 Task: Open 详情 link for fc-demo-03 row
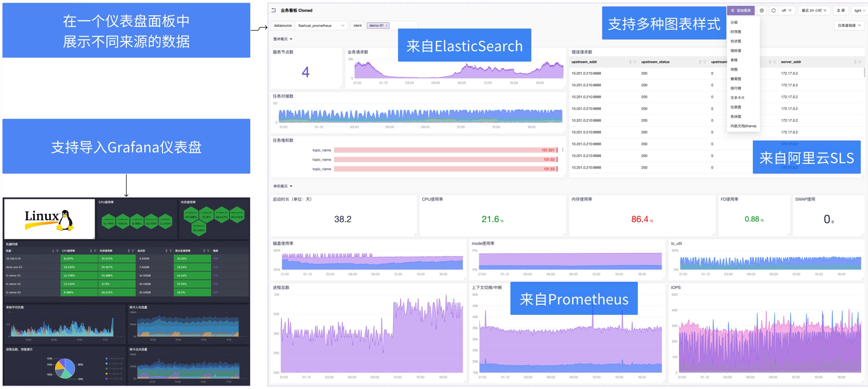click(216, 293)
